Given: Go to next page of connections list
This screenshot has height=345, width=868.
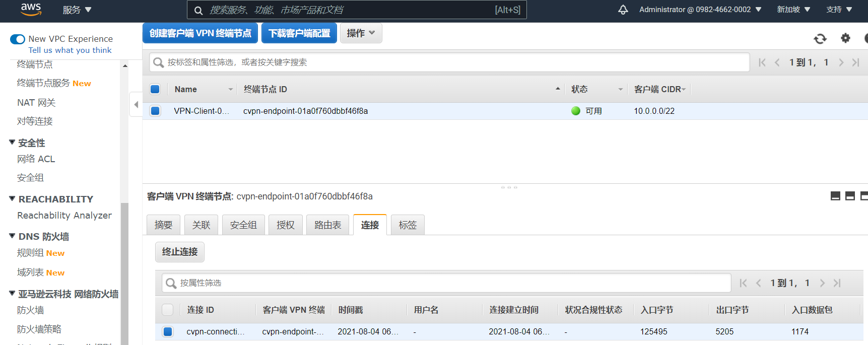Looking at the screenshot, I should tap(822, 283).
